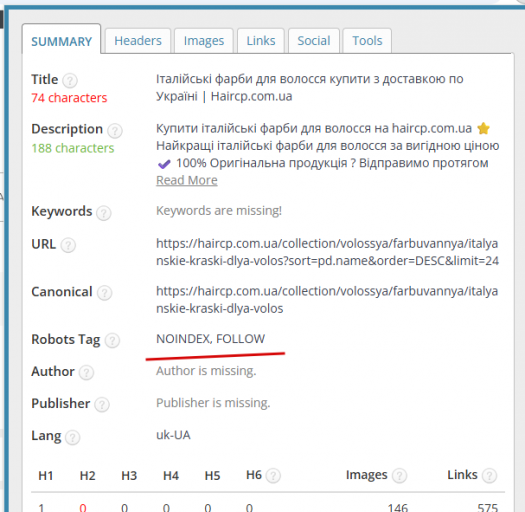Click the '74 characters' title length text
Image resolution: width=525 pixels, height=512 pixels.
click(69, 98)
